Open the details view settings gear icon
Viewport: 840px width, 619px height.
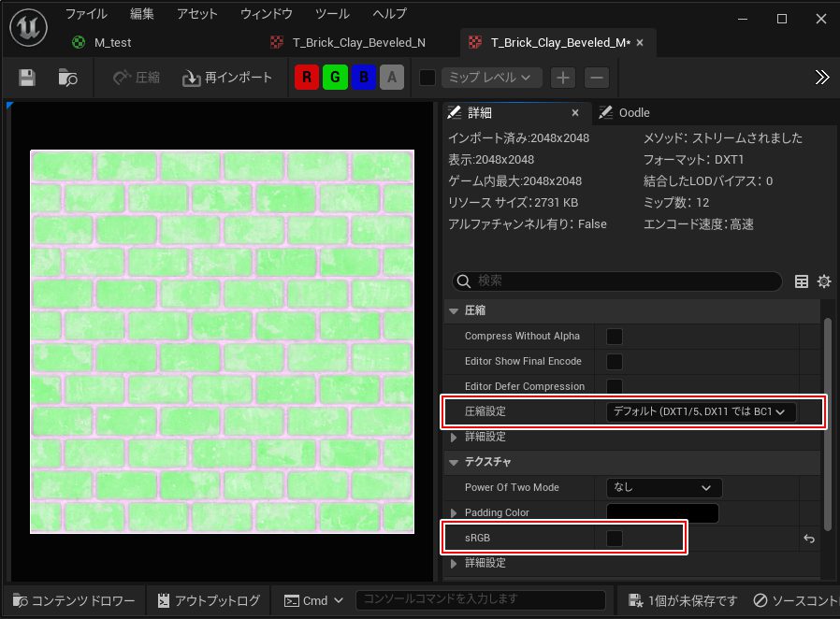[824, 281]
